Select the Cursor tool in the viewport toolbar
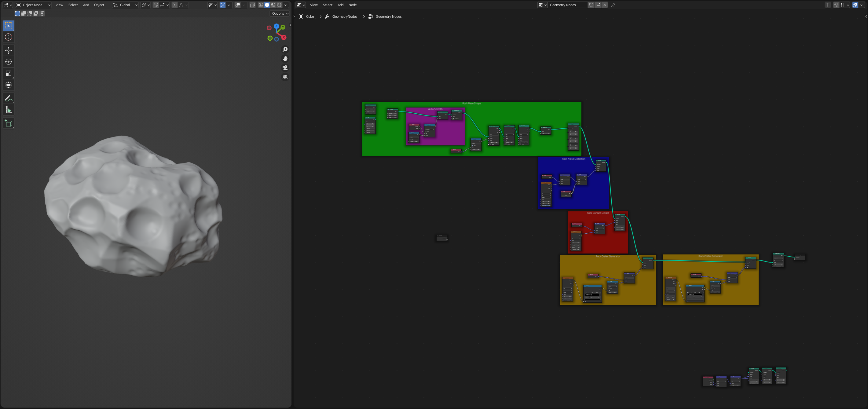 click(x=9, y=37)
